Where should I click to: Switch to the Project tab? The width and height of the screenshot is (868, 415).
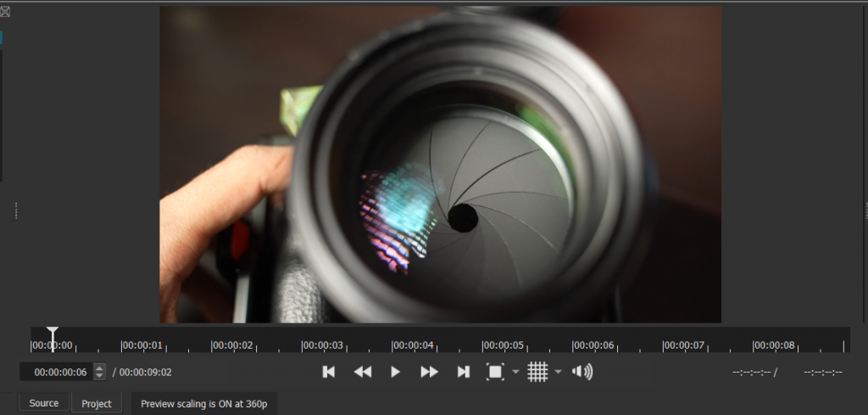coord(97,403)
